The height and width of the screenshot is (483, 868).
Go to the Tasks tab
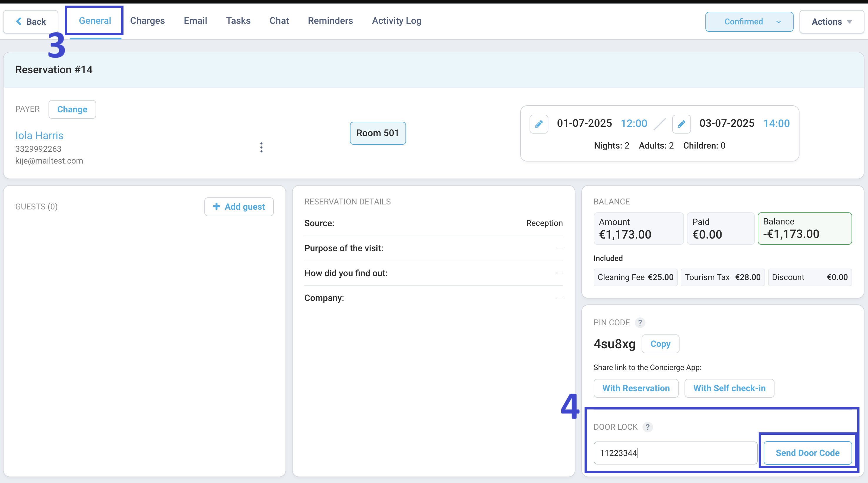point(238,21)
